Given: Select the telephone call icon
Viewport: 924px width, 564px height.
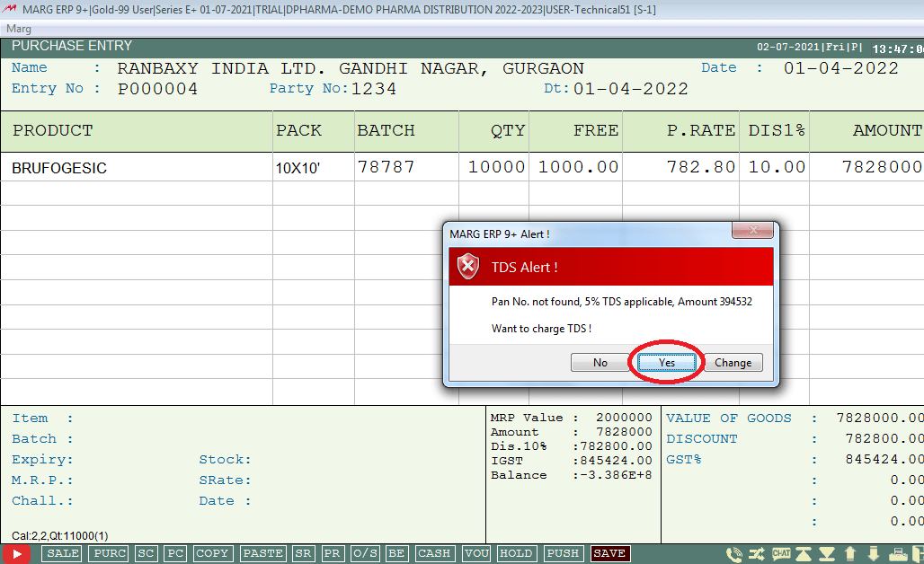Looking at the screenshot, I should tap(734, 553).
